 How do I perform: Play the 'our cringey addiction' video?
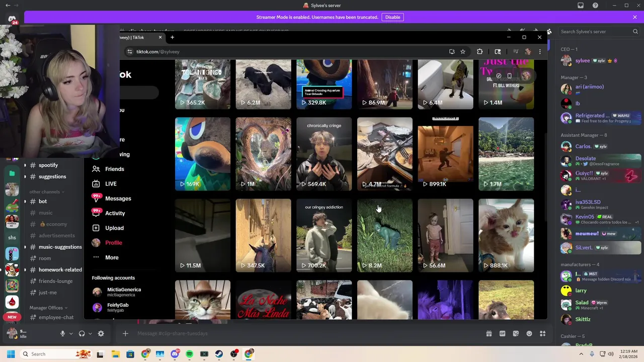tap(324, 235)
